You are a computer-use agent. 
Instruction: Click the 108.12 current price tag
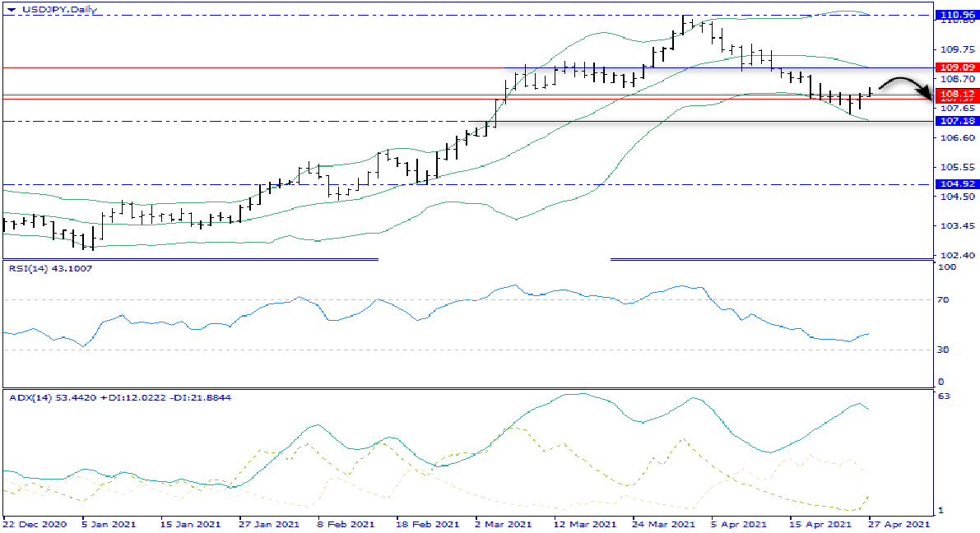pyautogui.click(x=955, y=95)
